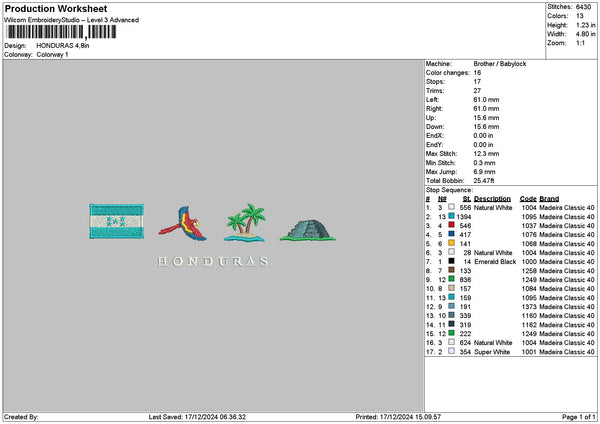Click the Colors value 13
This screenshot has width=600, height=424.
[579, 16]
